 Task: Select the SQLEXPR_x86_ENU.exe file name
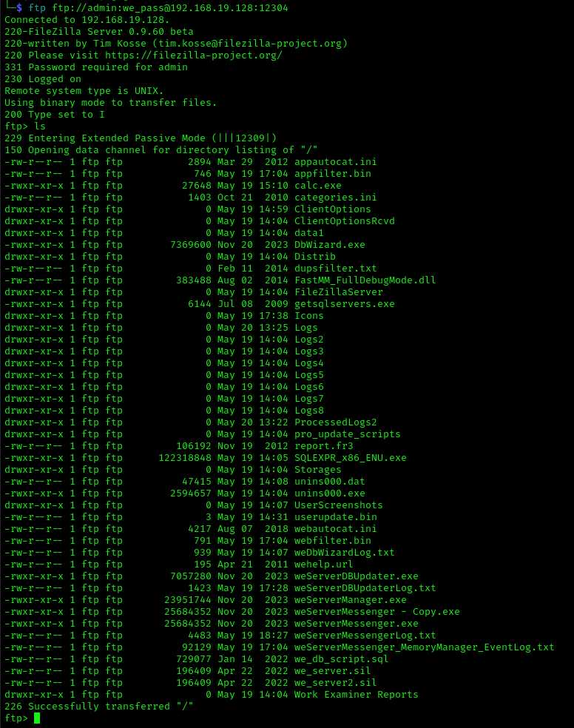tap(351, 458)
